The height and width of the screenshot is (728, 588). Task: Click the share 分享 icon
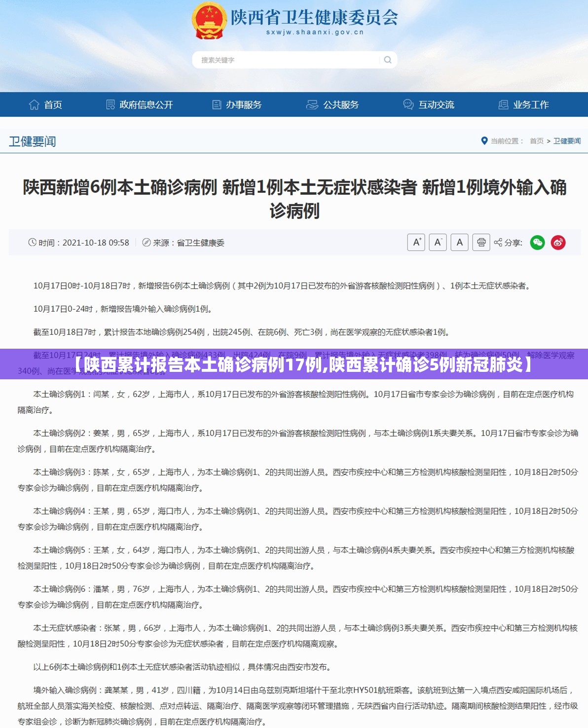[x=498, y=242]
